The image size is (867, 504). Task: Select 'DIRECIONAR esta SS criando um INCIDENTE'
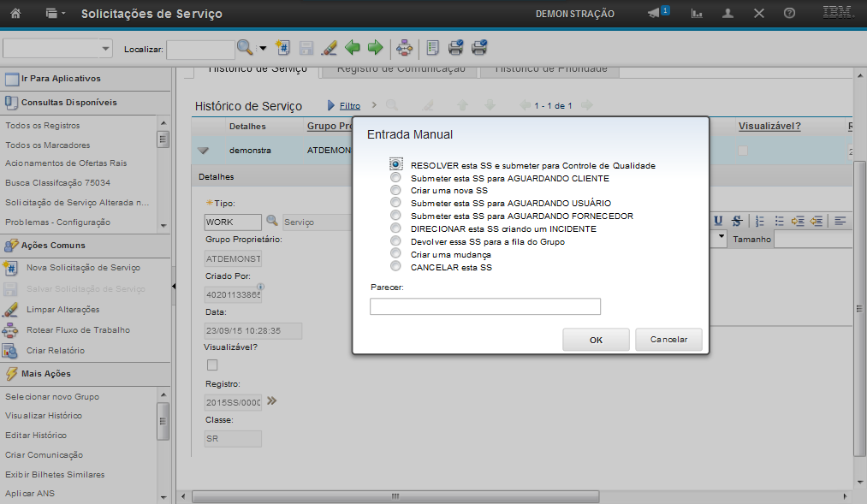pos(395,228)
